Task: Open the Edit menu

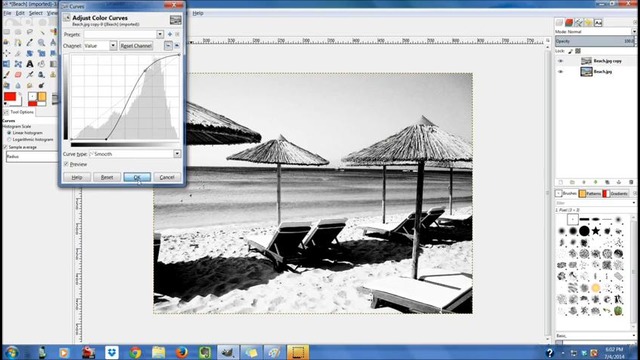Action: [x=20, y=13]
